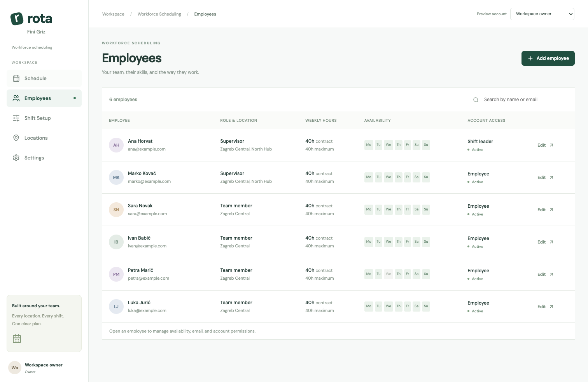Click the arrow icon in Sara Novak's row
588x382 pixels.
(x=551, y=210)
